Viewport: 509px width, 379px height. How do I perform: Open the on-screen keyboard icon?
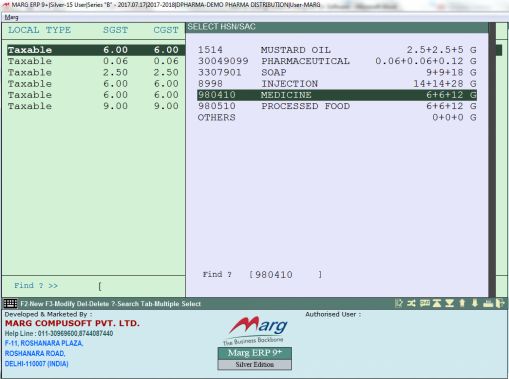[x=10, y=304]
